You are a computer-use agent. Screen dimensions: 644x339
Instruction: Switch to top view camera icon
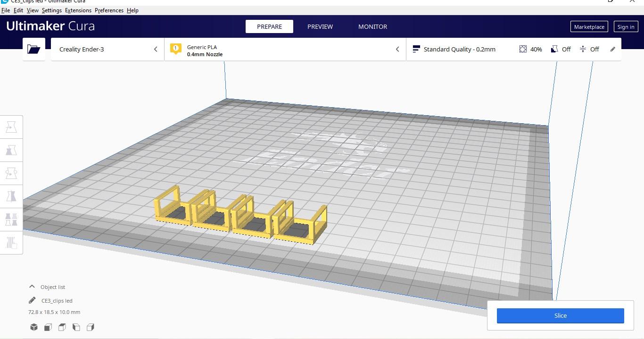click(62, 327)
